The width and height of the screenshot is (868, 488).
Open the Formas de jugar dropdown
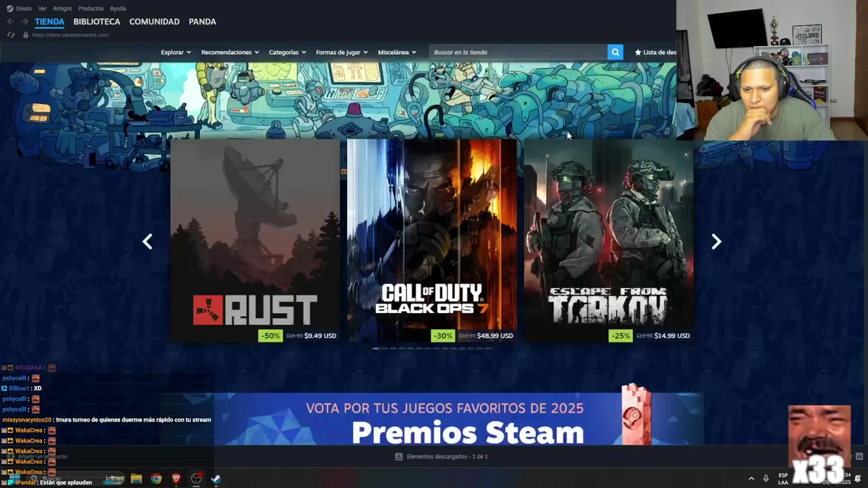[342, 52]
